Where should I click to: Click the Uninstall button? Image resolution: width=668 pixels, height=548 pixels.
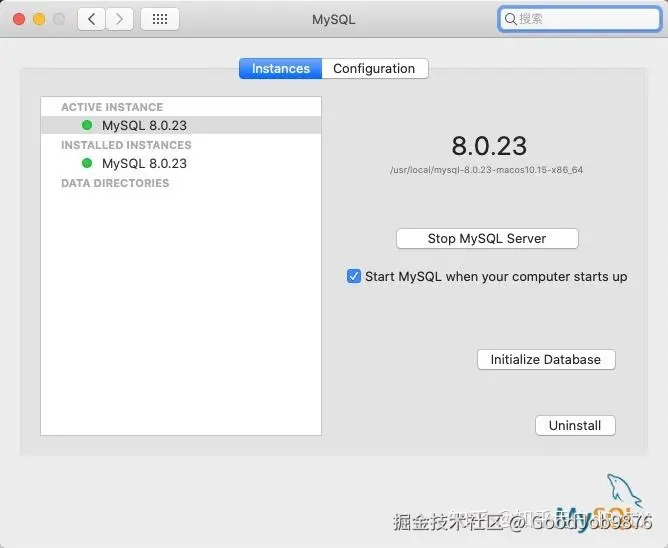tap(575, 425)
